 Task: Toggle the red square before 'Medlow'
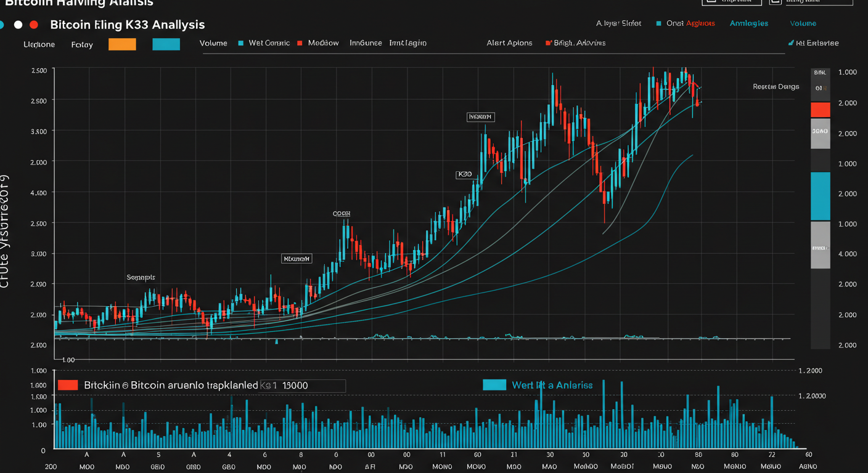(300, 43)
